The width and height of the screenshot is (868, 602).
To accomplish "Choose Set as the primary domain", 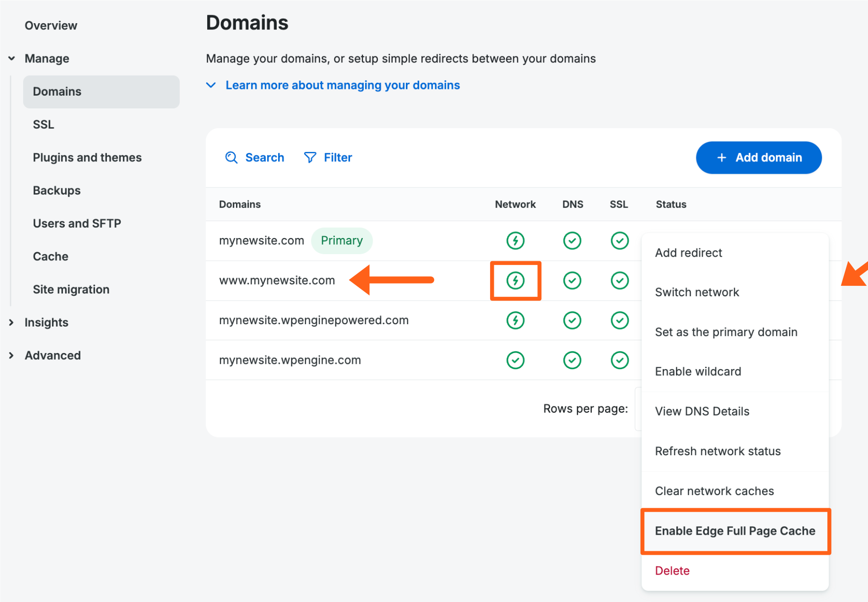I will tap(726, 332).
